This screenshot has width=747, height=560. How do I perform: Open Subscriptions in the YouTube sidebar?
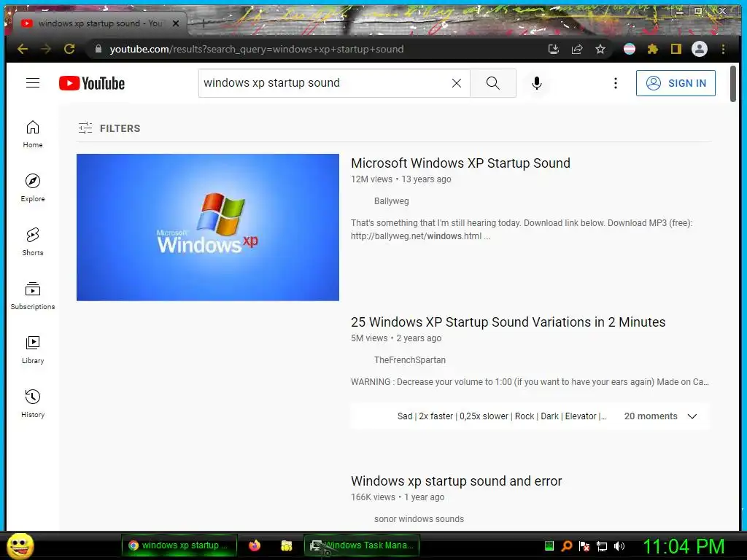33,296
